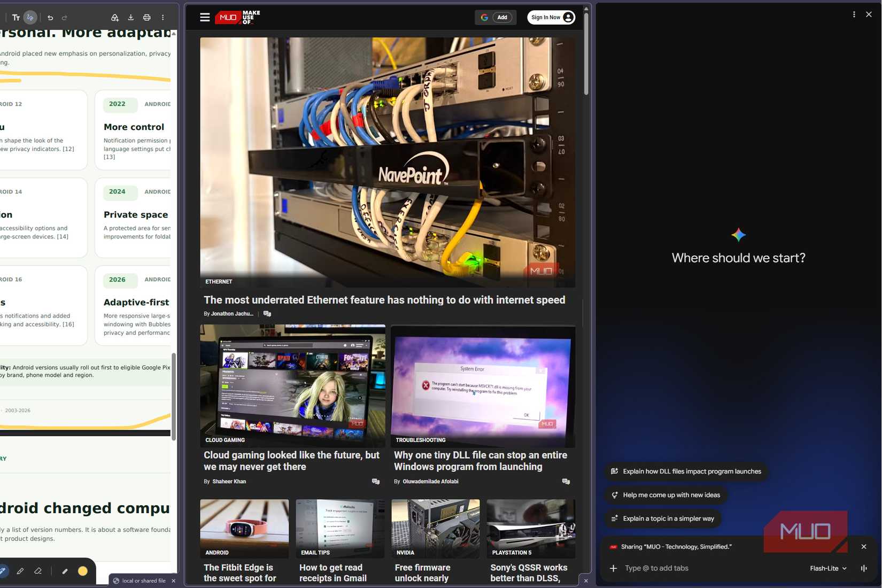
Task: Expand the Flash-Lite model dropdown
Action: (x=828, y=569)
